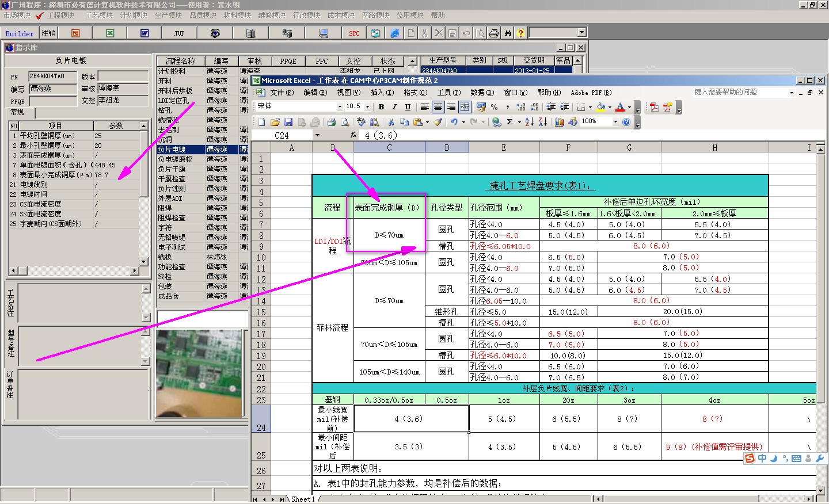Open the font name 宋体 dropdown
The width and height of the screenshot is (829, 504).
coord(340,106)
